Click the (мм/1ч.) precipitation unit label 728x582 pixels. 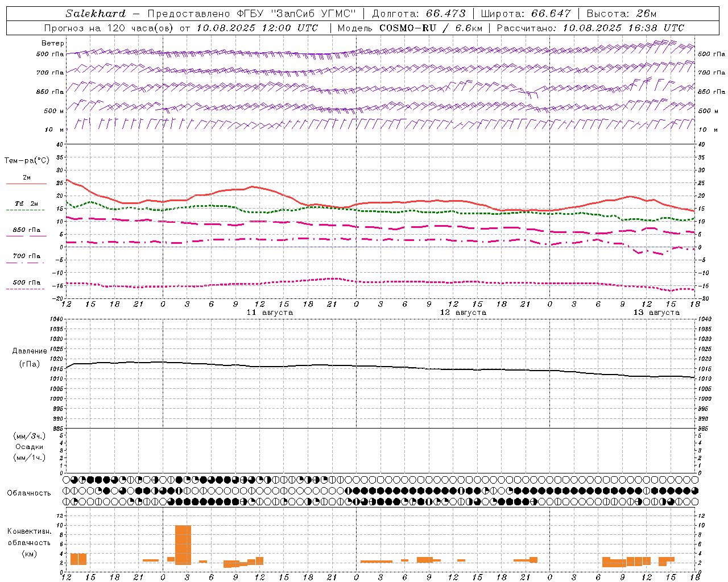pyautogui.click(x=30, y=458)
